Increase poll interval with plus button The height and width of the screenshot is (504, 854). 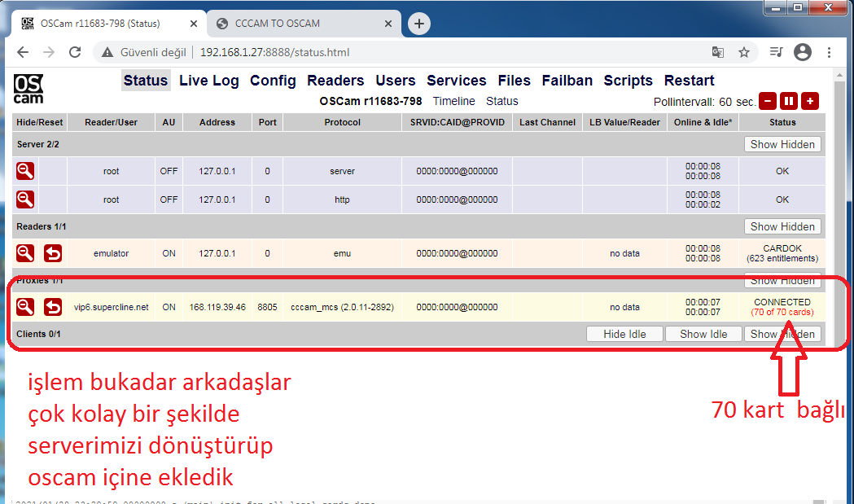pos(810,101)
